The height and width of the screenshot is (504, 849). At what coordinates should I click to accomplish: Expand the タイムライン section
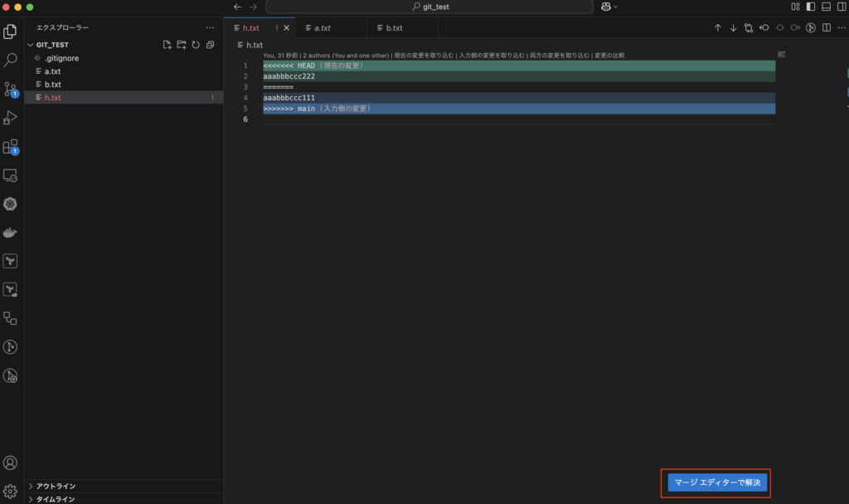124,499
